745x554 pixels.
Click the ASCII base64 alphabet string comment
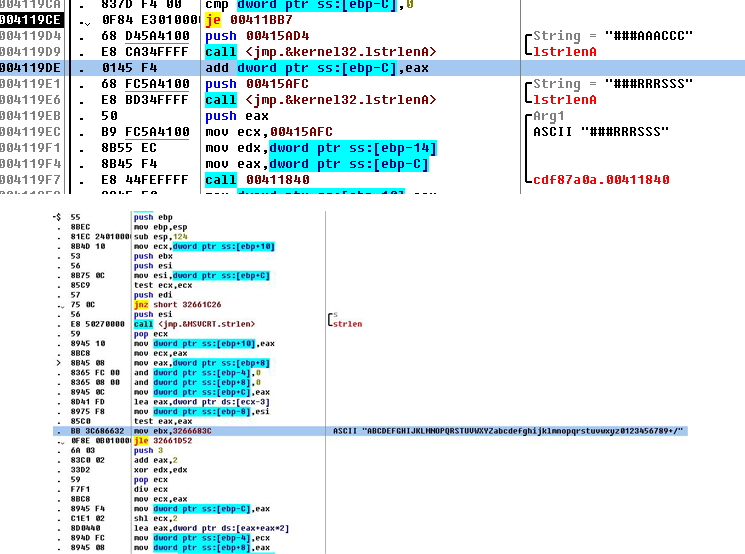[509, 429]
